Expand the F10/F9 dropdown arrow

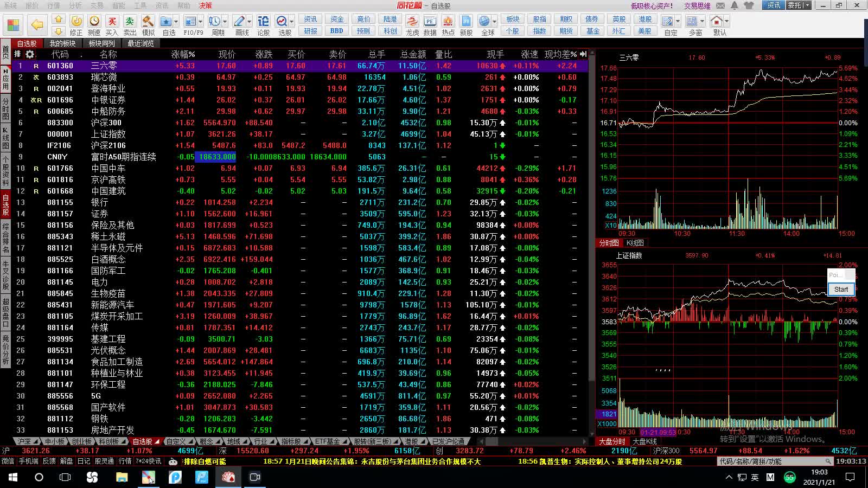[201, 22]
